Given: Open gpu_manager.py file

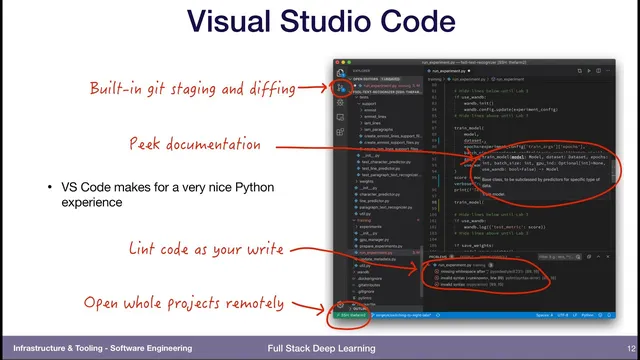Looking at the screenshot, I should coord(374,240).
